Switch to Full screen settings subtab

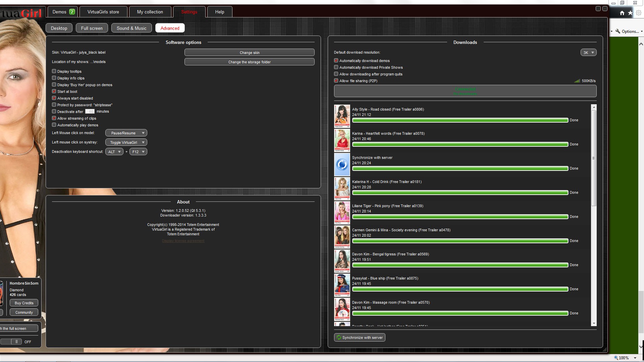point(92,28)
